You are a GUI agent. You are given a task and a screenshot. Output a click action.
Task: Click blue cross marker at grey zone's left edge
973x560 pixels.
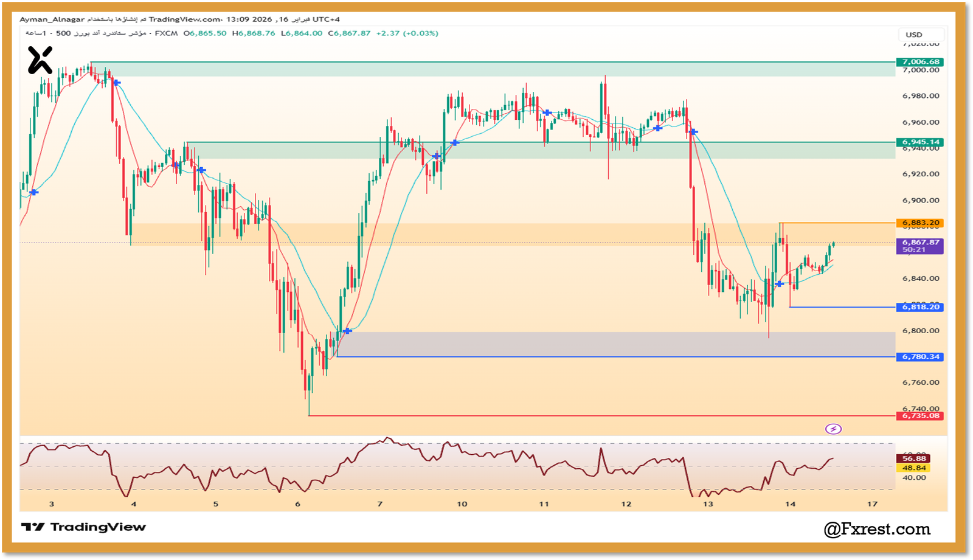pos(347,331)
